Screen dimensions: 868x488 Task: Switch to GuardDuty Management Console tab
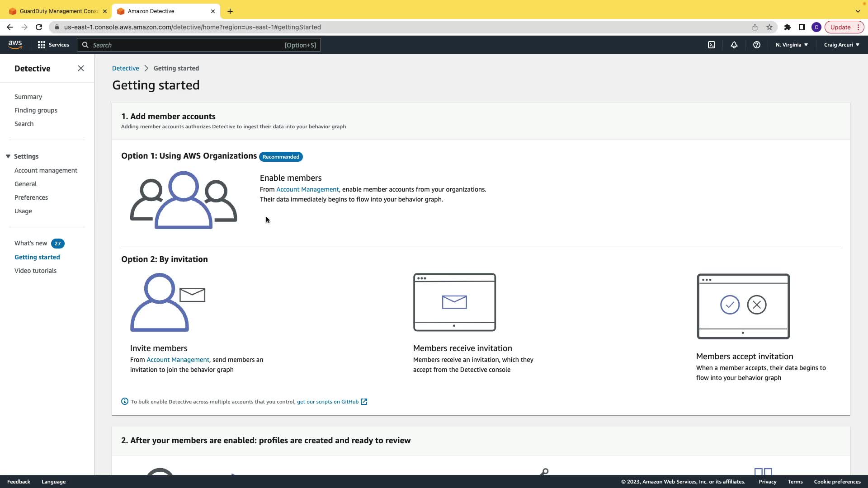[58, 11]
